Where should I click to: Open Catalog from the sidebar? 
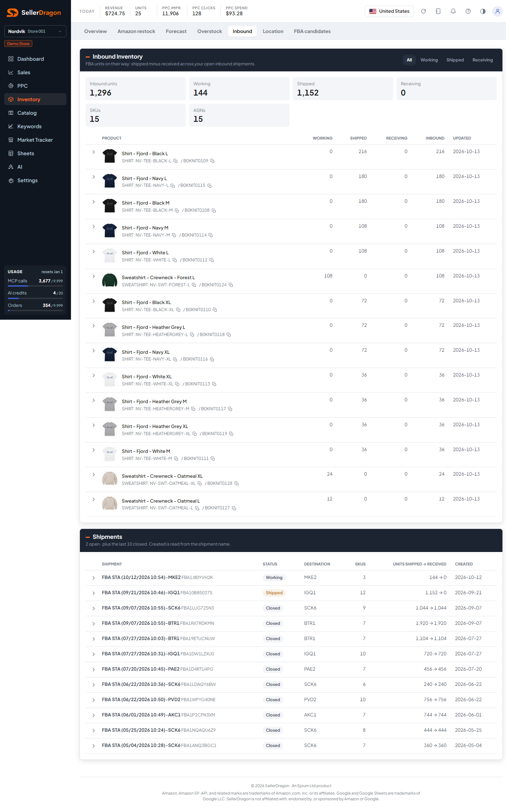[35, 113]
